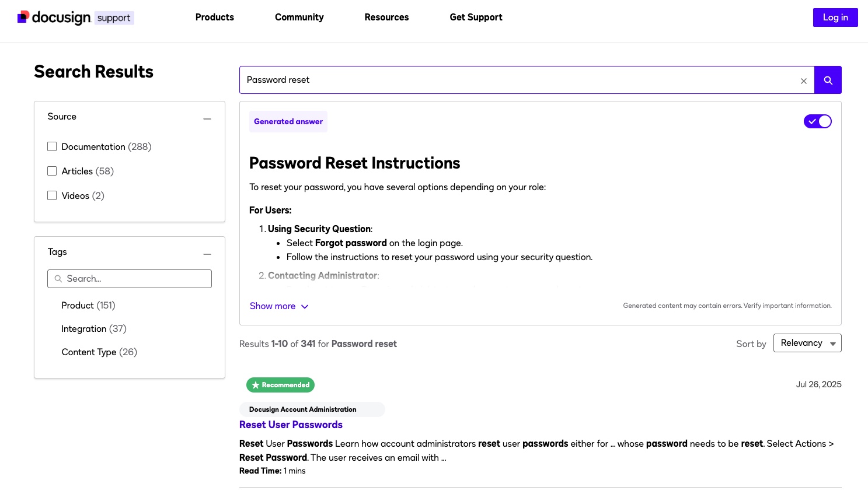Expand the generated answer with Show more
The width and height of the screenshot is (868, 494).
[279, 306]
